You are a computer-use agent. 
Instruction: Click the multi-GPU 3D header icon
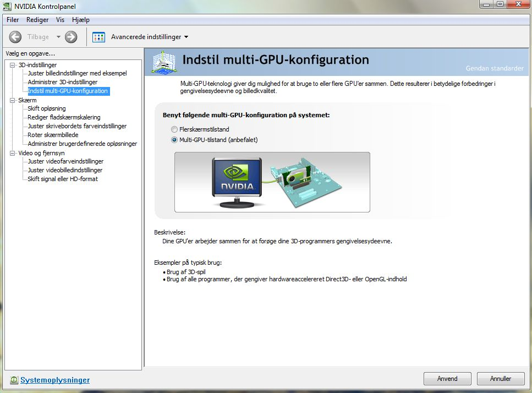(164, 62)
